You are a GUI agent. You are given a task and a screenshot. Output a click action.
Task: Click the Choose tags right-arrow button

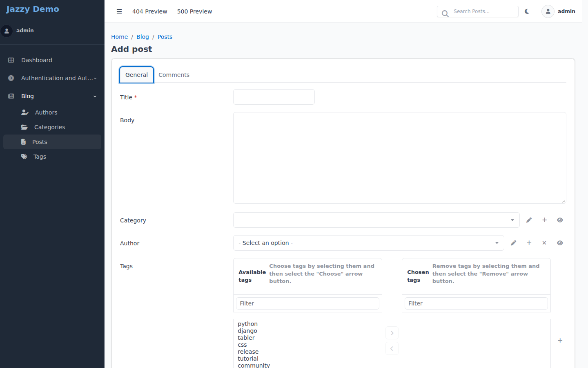tap(392, 333)
